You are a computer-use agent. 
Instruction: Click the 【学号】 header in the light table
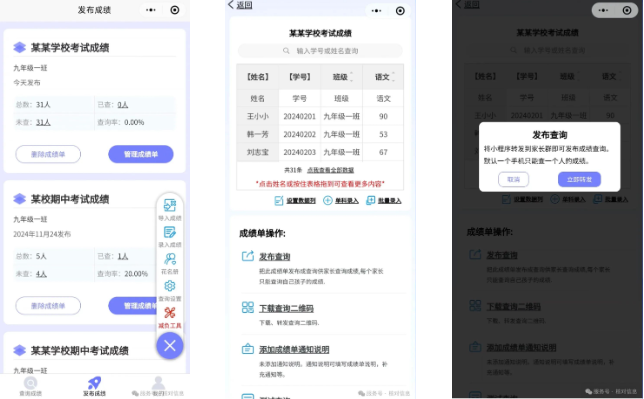(299, 77)
